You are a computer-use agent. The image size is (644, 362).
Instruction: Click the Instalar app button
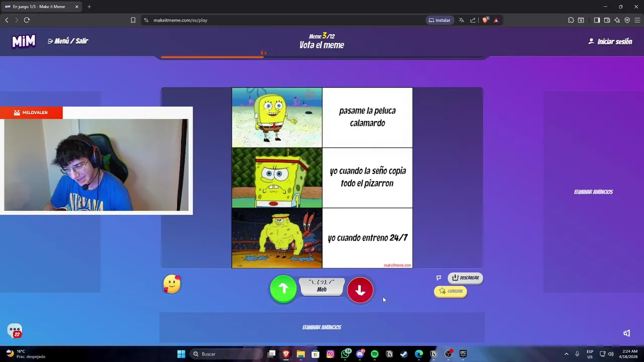(x=439, y=20)
